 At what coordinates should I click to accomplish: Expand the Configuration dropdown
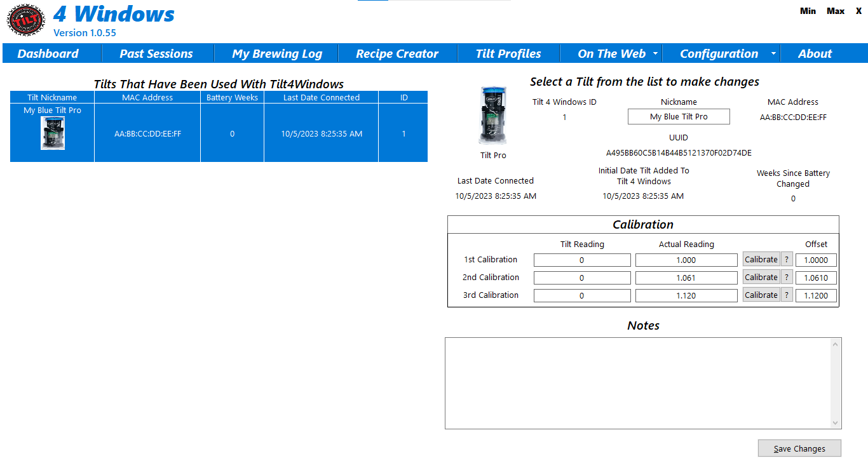point(719,53)
